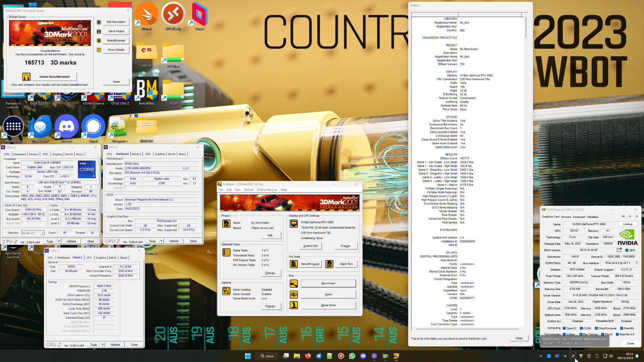Open the GIOCHI folder on desktop
Image resolution: width=644 pixels, height=362 pixels.
click(x=147, y=55)
